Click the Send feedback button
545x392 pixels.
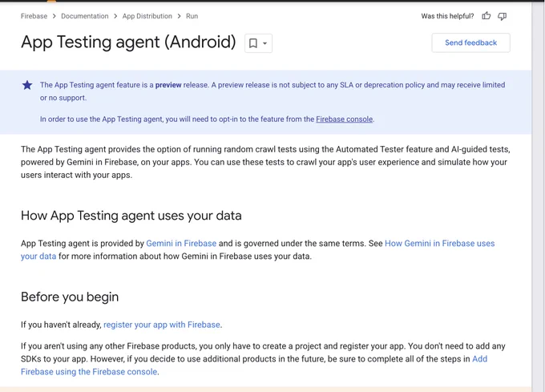pos(471,42)
